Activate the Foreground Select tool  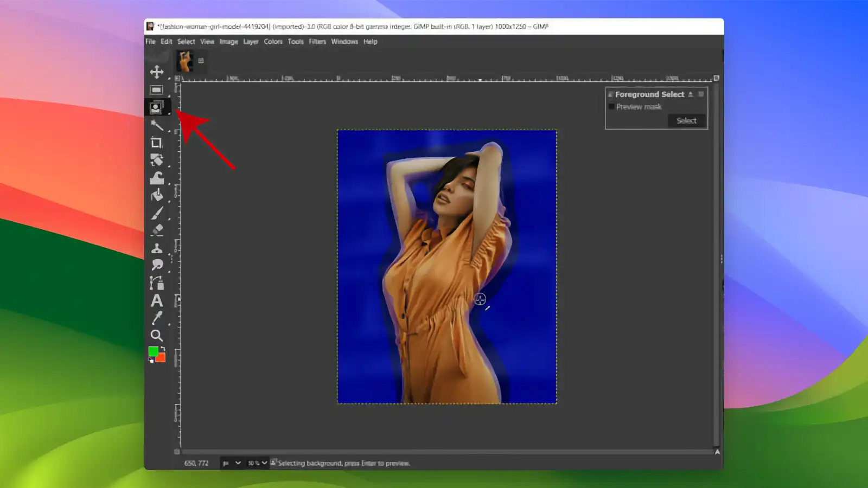click(157, 107)
